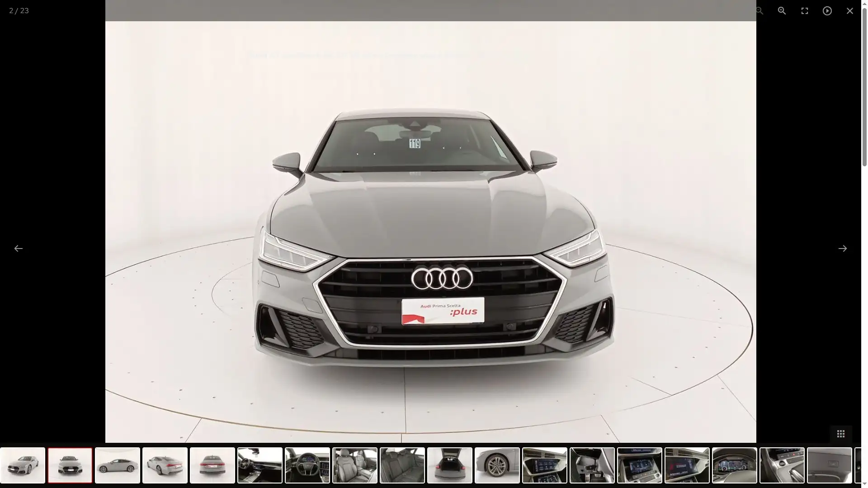Open the thirteenth thumbnail in the strip
This screenshot has height=488, width=868.
pos(592,465)
